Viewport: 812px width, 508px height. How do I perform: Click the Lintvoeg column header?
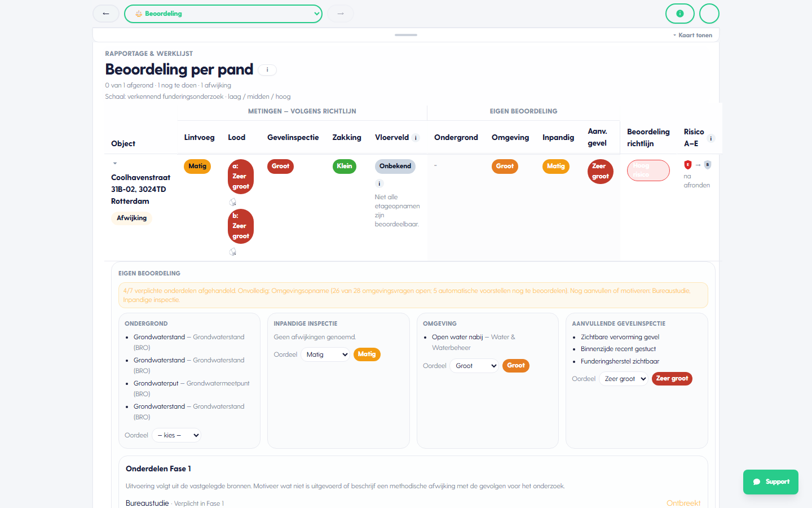(200, 138)
